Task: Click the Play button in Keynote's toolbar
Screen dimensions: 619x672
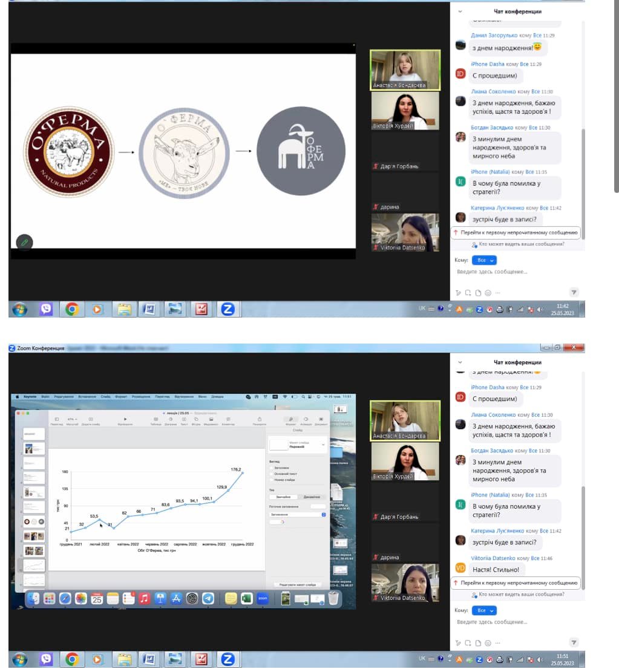Action: pos(125,419)
